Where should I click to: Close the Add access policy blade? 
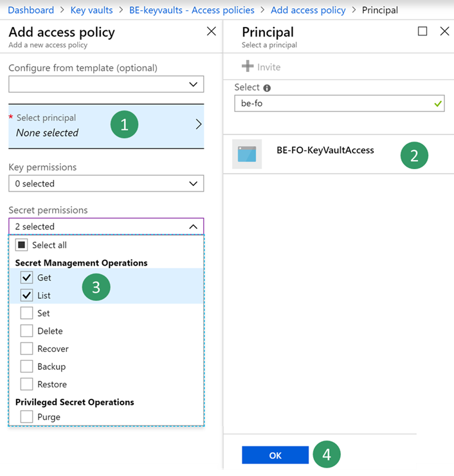(x=211, y=31)
